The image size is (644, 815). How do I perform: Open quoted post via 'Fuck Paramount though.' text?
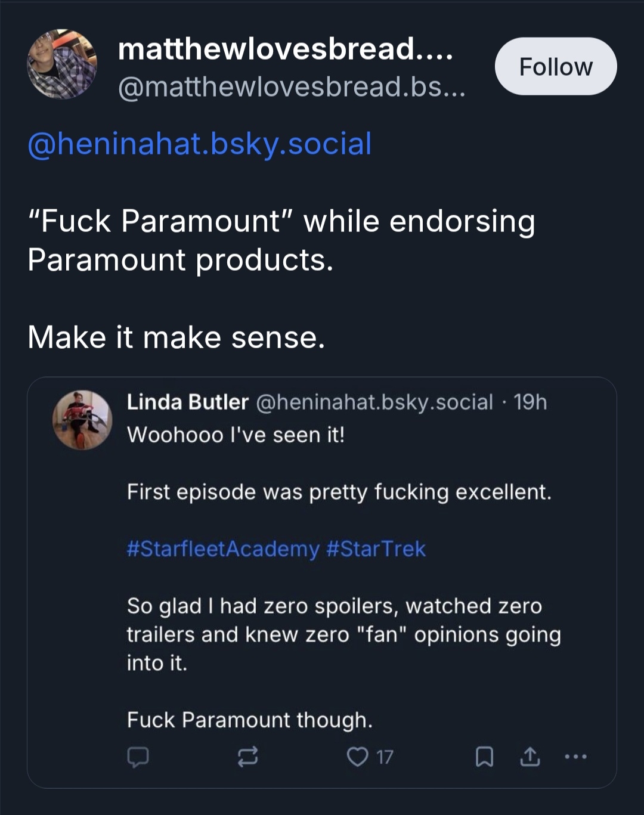tap(249, 720)
